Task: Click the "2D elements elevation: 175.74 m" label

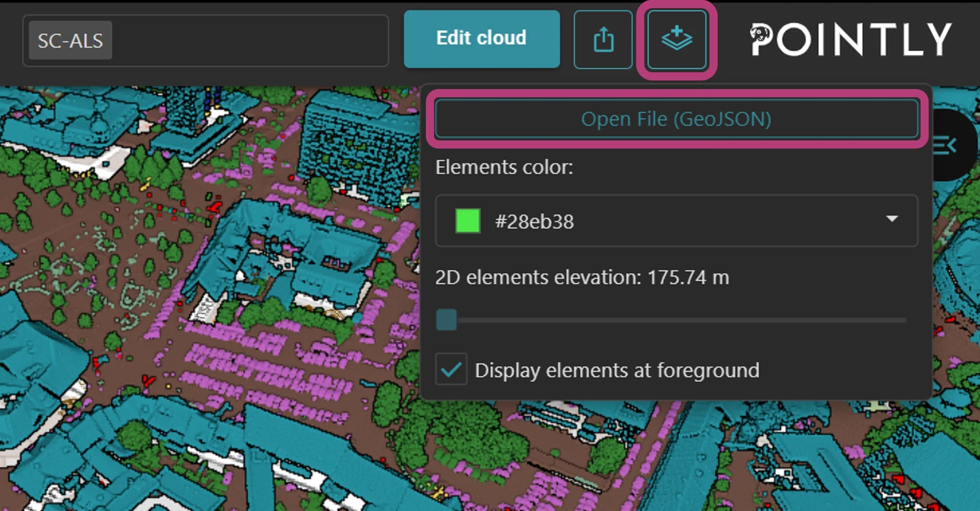Action: pyautogui.click(x=582, y=278)
